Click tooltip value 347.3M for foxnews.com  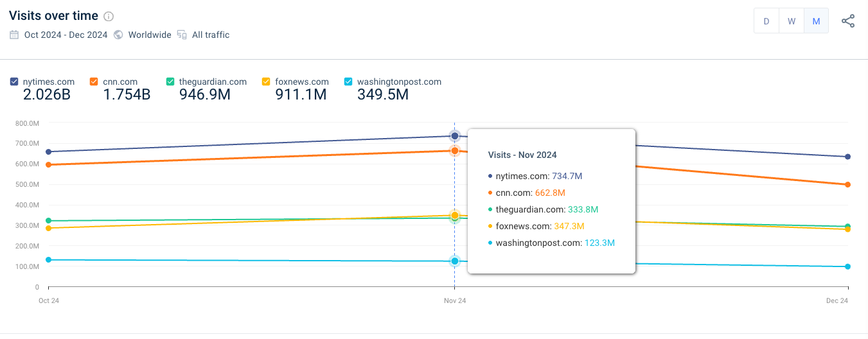(570, 226)
